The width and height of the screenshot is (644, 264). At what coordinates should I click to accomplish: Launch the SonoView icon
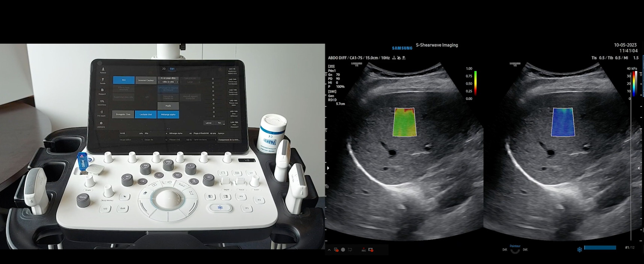[102, 103]
